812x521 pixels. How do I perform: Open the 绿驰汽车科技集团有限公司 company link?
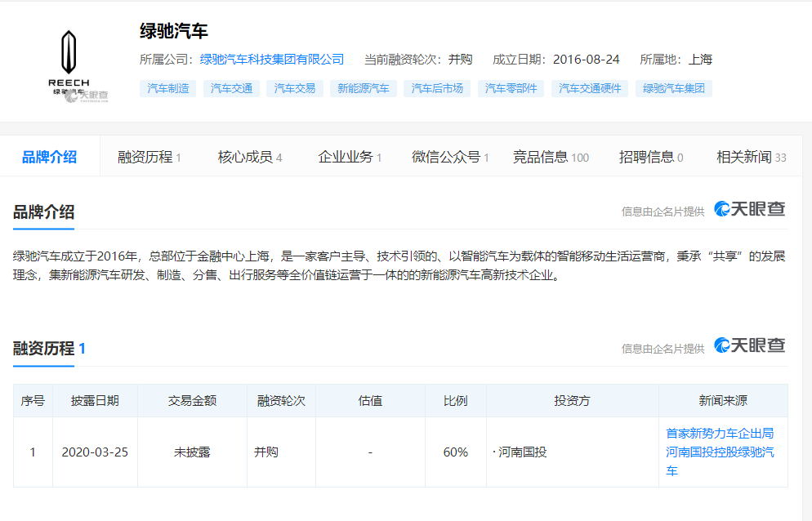272,60
